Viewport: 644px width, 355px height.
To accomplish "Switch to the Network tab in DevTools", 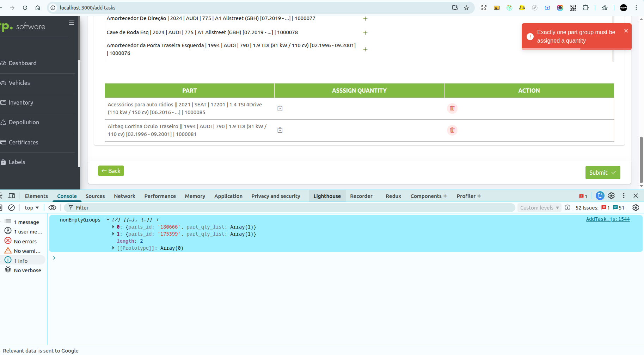I will click(x=124, y=196).
